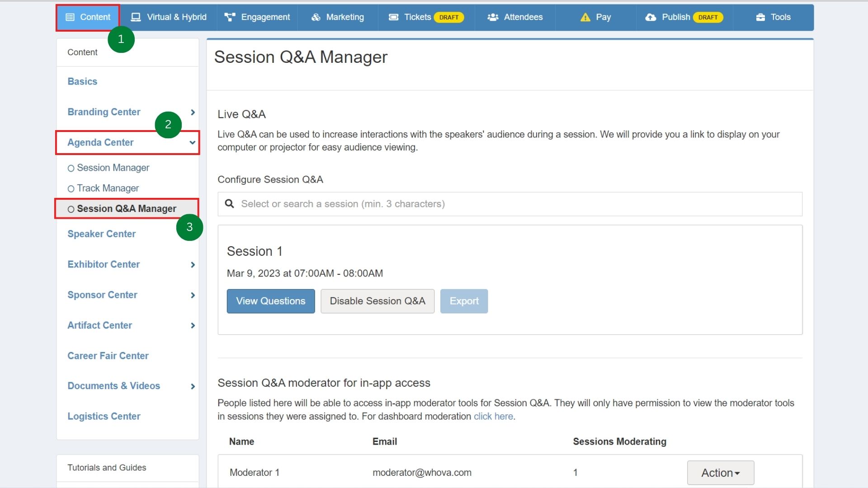Open the Action dropdown for Moderator 1
Screen dimensions: 868x488
[720, 473]
